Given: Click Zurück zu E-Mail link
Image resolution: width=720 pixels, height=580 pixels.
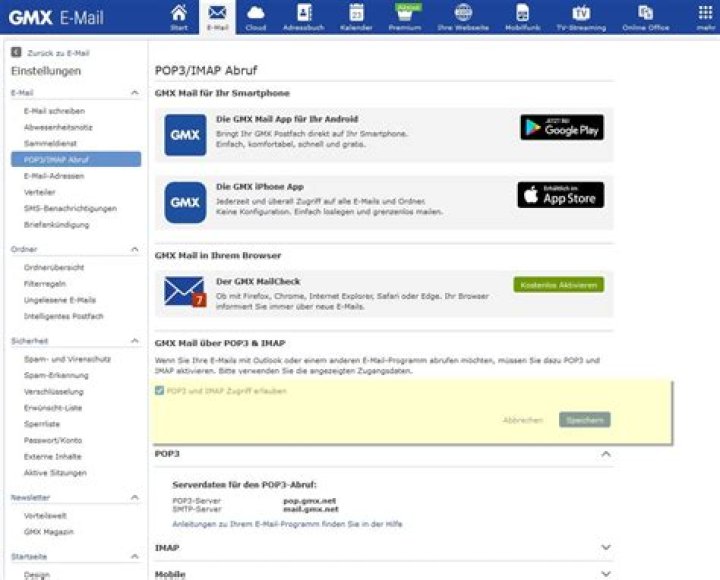Looking at the screenshot, I should (x=58, y=53).
